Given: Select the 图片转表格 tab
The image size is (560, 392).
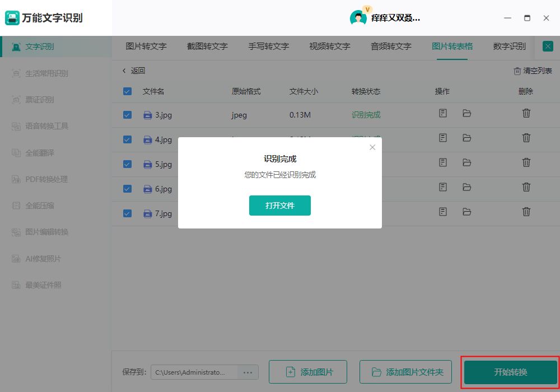Looking at the screenshot, I should 452,46.
